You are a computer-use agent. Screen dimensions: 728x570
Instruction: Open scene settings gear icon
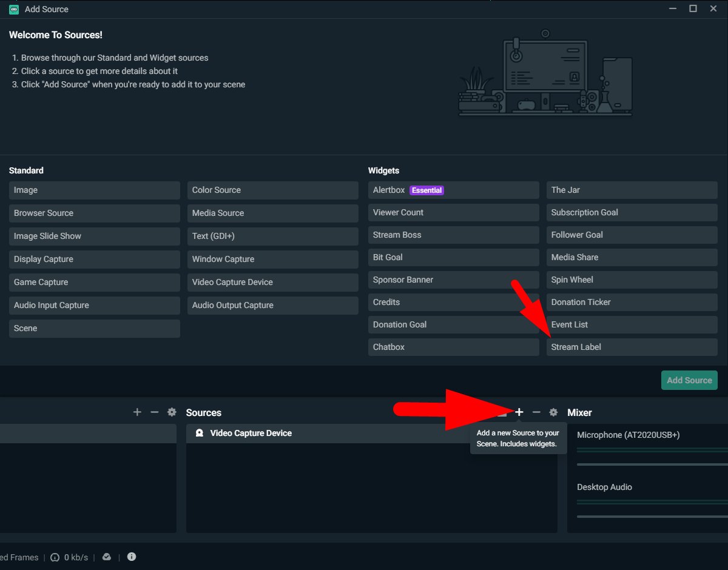[172, 412]
